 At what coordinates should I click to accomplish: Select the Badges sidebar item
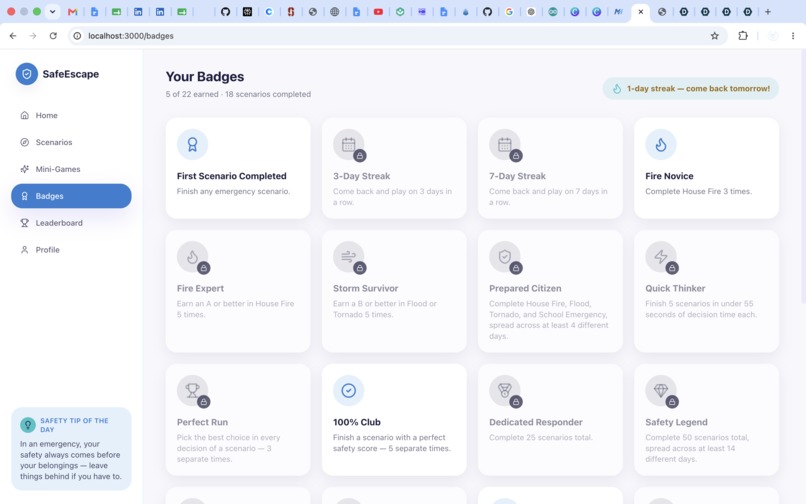coord(71,196)
